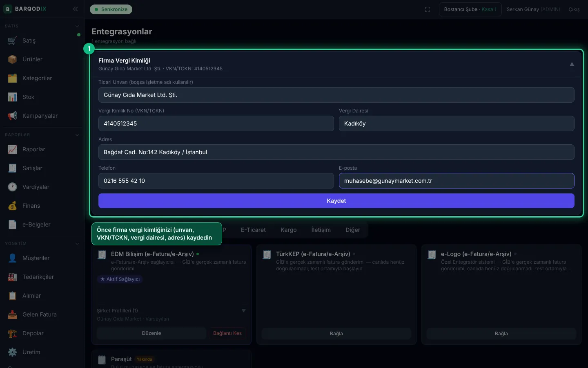
Task: Focus the Telefon input field
Action: (216, 181)
